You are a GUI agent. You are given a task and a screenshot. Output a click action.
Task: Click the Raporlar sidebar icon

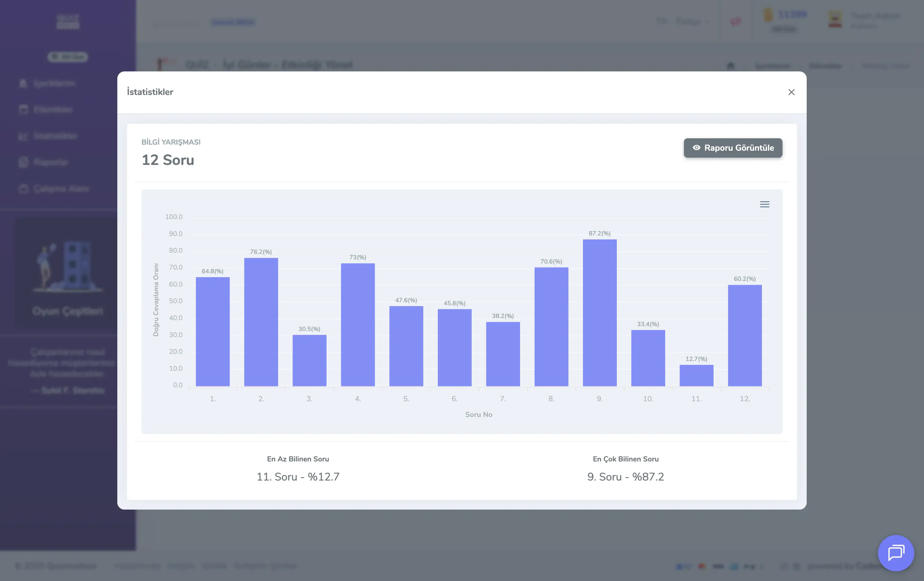click(x=23, y=162)
